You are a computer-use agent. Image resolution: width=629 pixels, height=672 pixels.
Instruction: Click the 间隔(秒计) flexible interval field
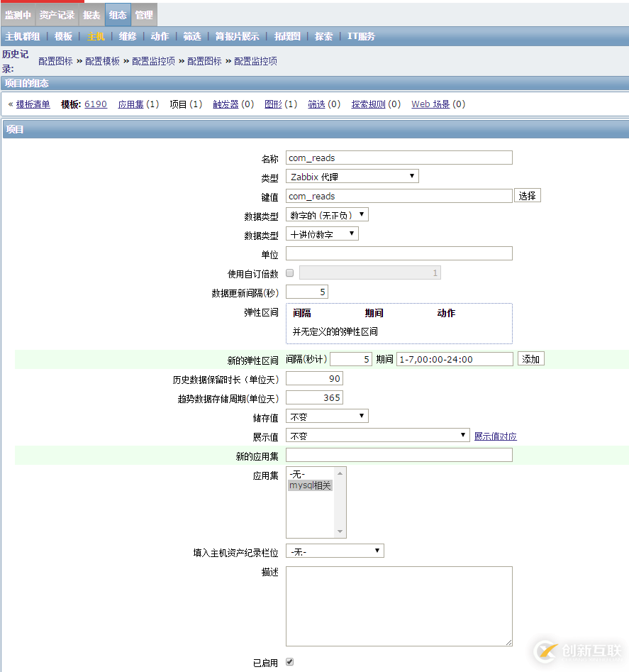(351, 359)
